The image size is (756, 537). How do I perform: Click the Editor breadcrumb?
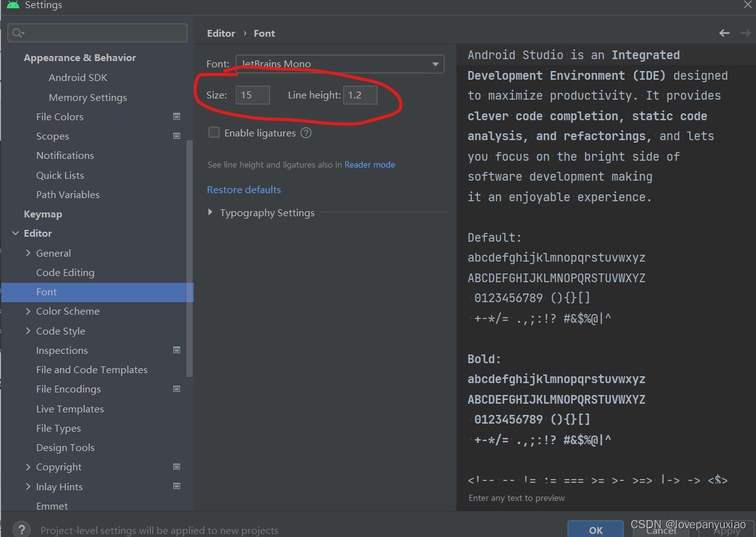[x=221, y=33]
